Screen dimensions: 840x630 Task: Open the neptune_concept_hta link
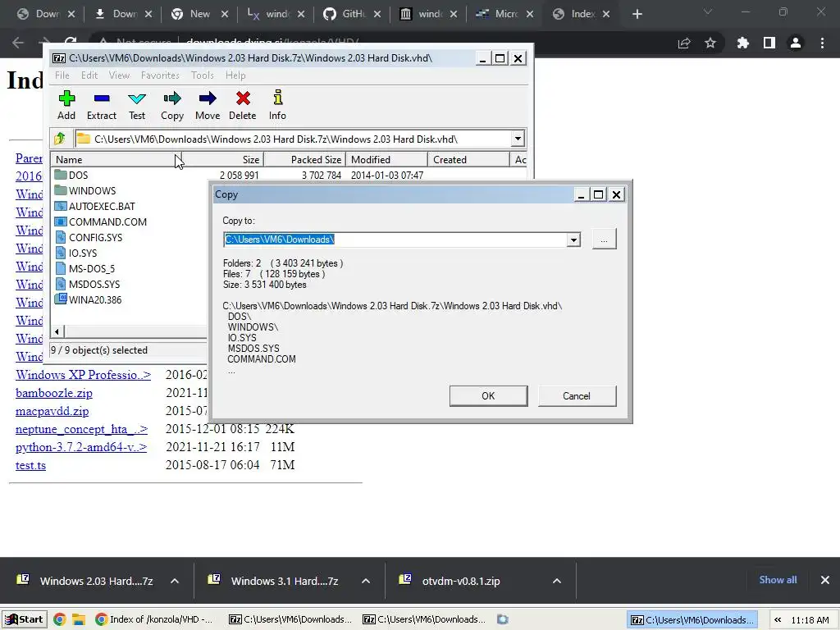[x=81, y=429]
